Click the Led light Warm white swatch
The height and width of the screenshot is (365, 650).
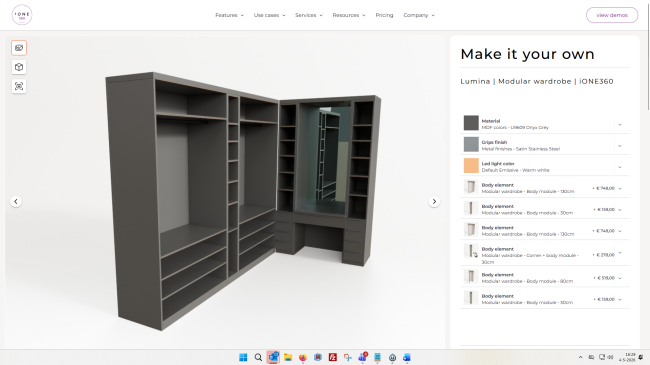coord(471,165)
